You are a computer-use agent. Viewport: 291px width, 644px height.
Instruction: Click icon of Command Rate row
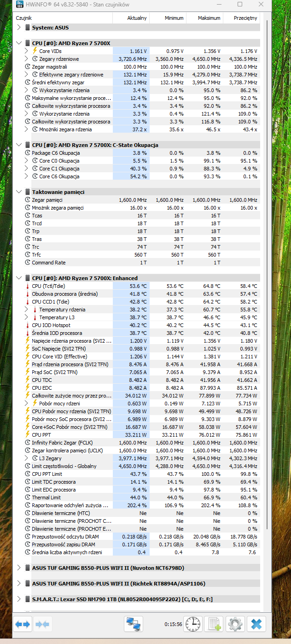28,263
